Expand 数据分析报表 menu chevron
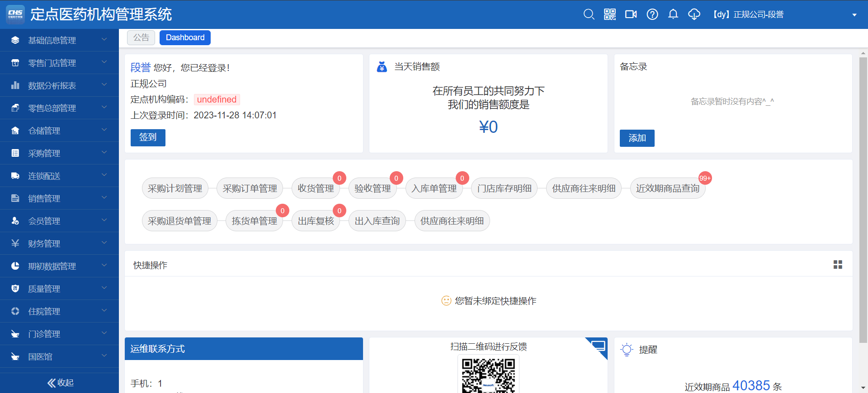 tap(104, 85)
